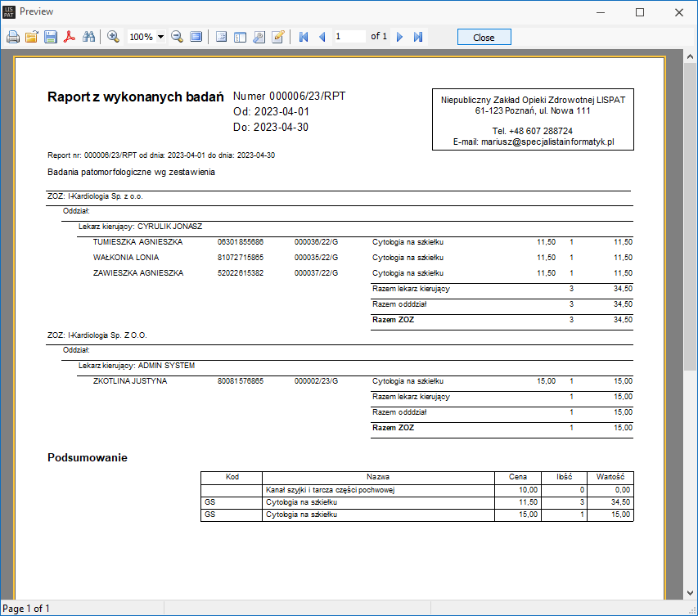Click the page number input field

pos(349,37)
